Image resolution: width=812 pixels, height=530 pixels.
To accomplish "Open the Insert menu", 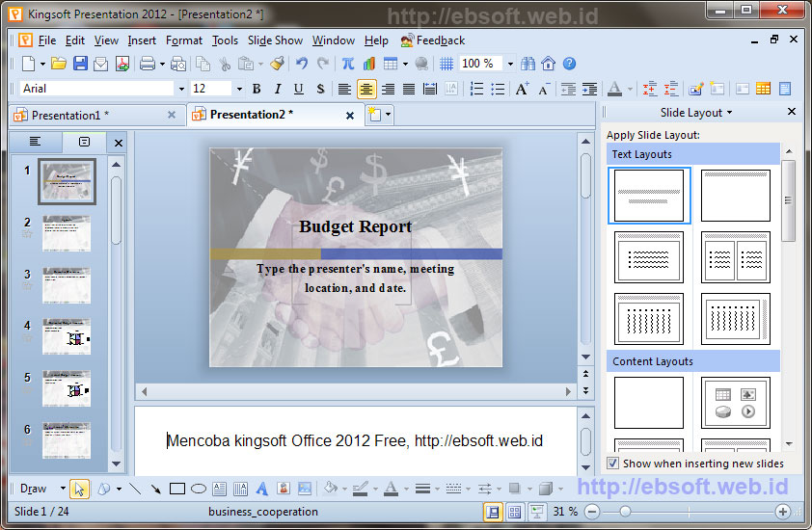I will click(142, 40).
